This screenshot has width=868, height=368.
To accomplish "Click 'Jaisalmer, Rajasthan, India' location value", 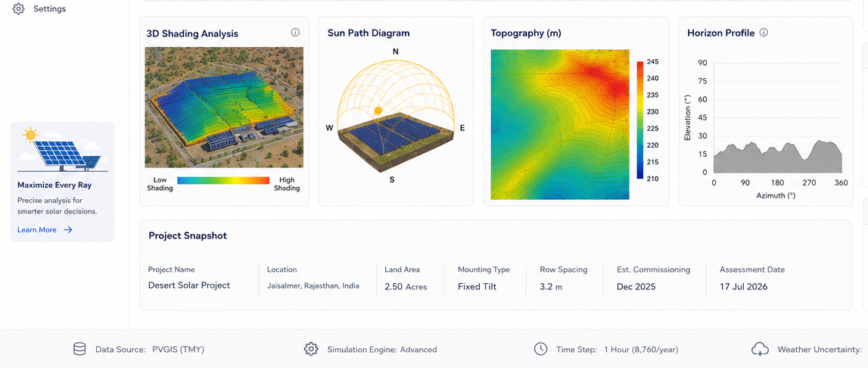I will (313, 286).
